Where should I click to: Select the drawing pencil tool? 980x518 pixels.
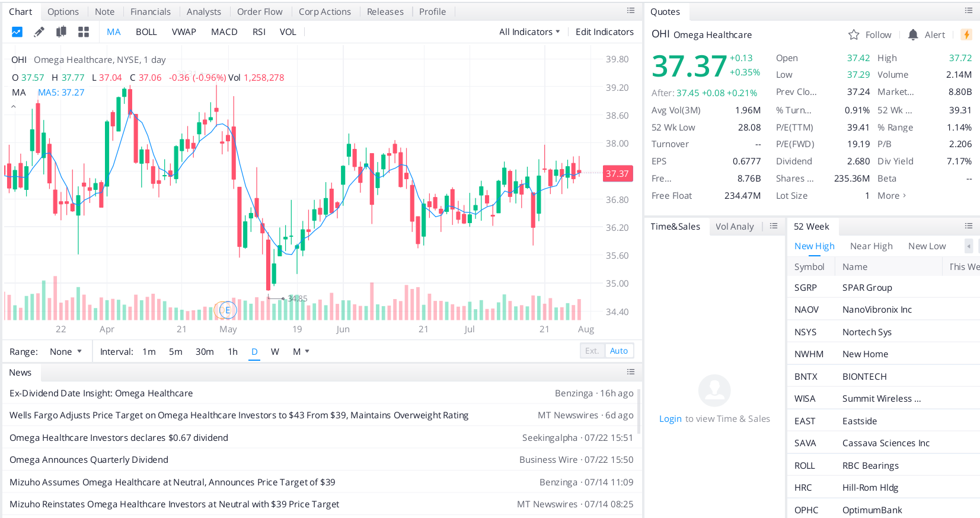[x=39, y=32]
